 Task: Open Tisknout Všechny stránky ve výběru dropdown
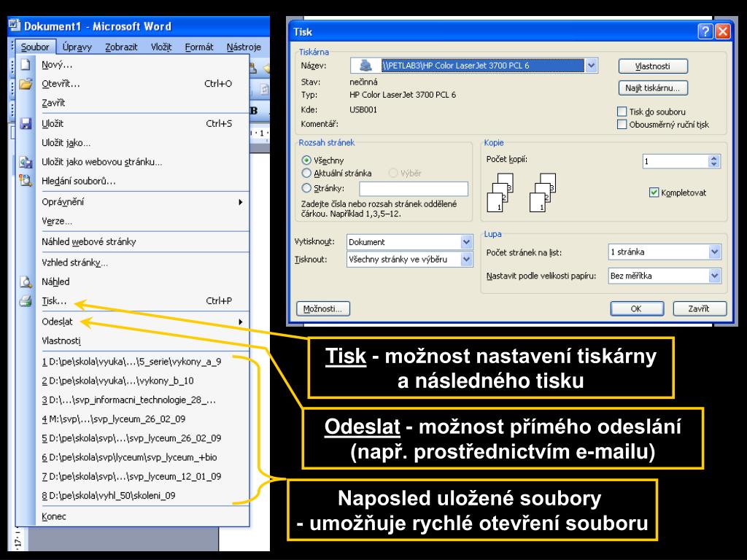466,260
